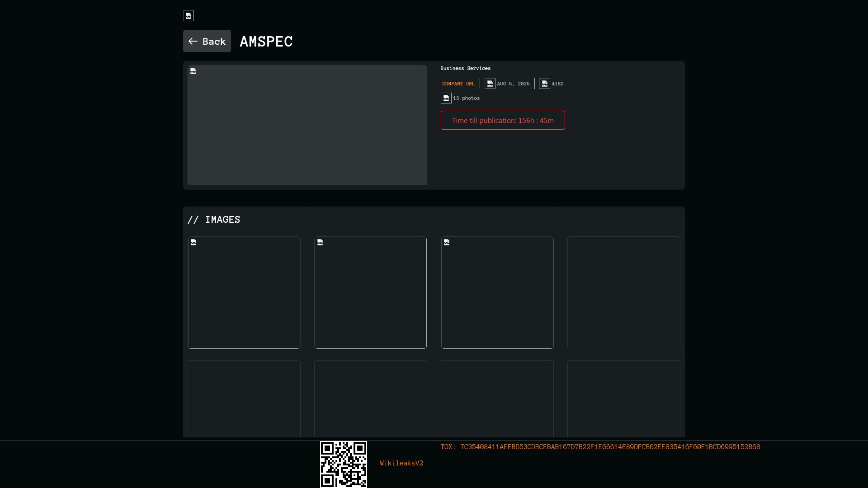868x488 pixels.
Task: Go back using the Back button
Action: coord(207,41)
